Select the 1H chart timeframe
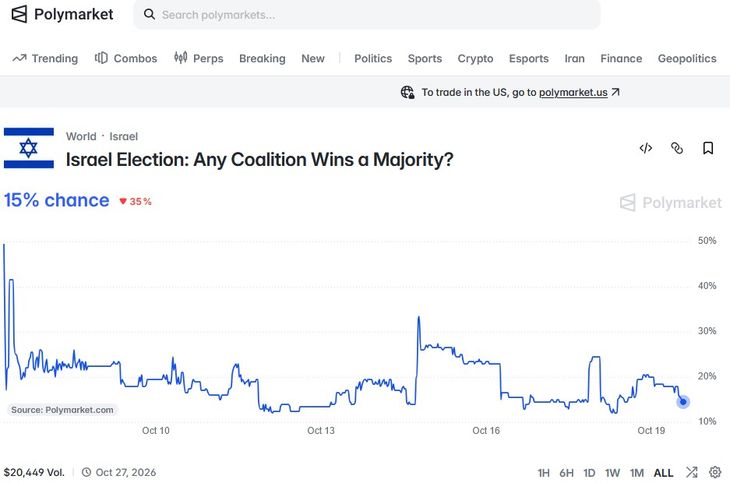Screen dimensions: 730x483 point(543,473)
